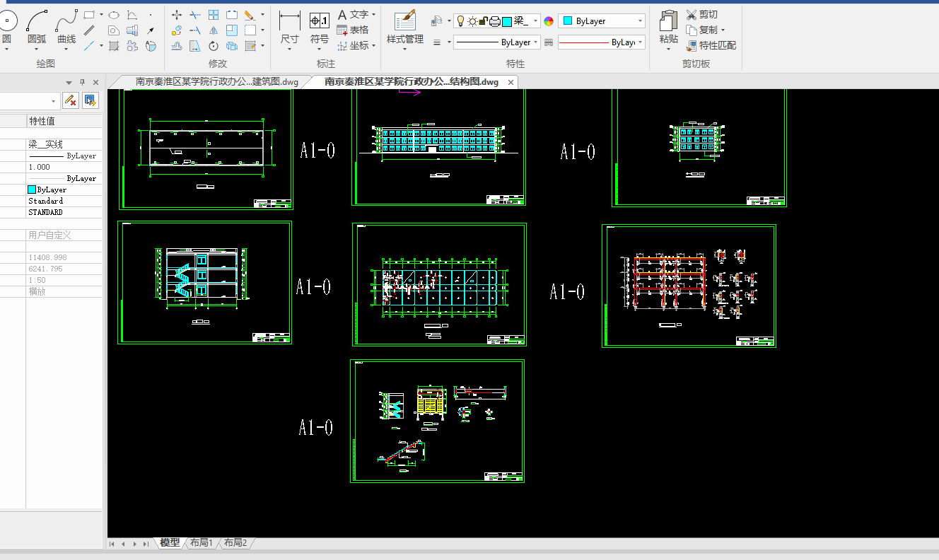Click the first layout tab navigation arrow
The image size is (939, 560).
[112, 543]
